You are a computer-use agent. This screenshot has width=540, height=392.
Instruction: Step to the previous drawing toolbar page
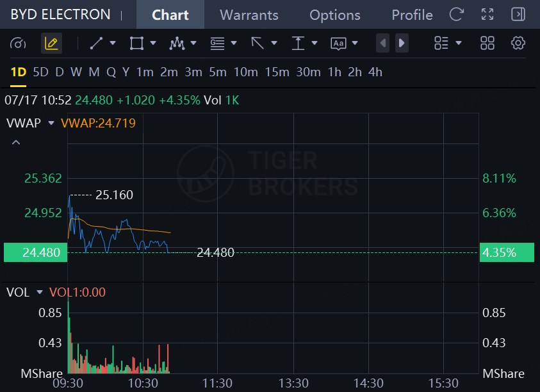pyautogui.click(x=382, y=43)
